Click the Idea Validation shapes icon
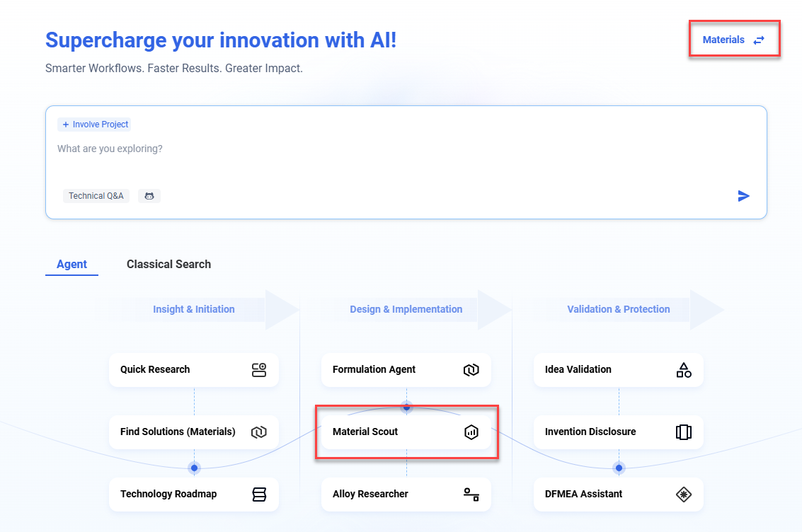 684,369
